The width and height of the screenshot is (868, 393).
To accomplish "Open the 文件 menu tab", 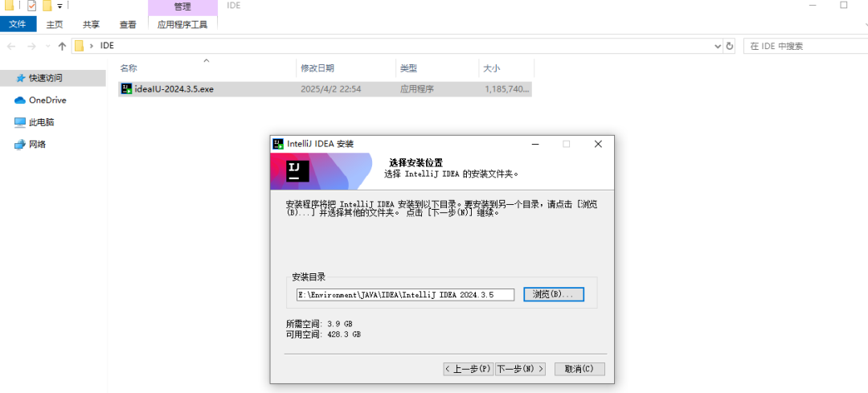I will [18, 24].
